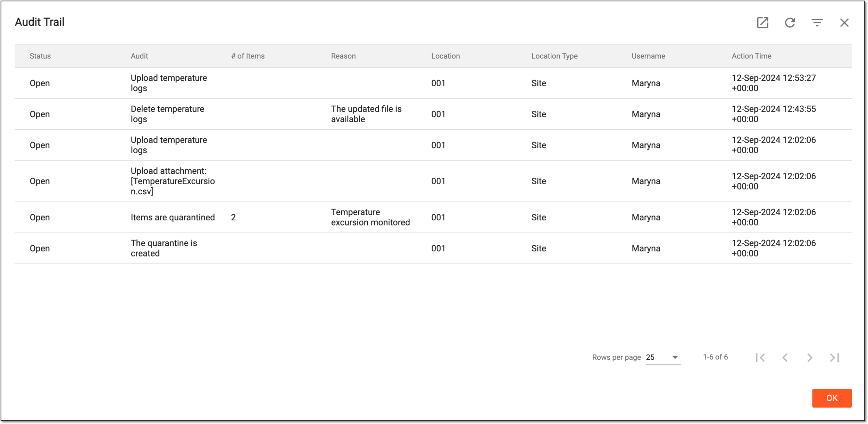Sort by the # of Items column header

pos(248,56)
